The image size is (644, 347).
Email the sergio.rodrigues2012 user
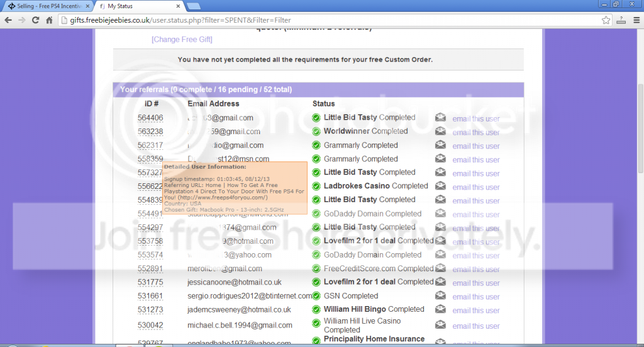click(476, 297)
